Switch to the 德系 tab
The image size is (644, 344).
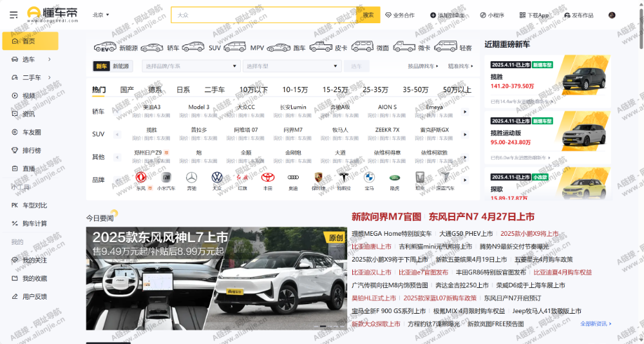click(155, 90)
